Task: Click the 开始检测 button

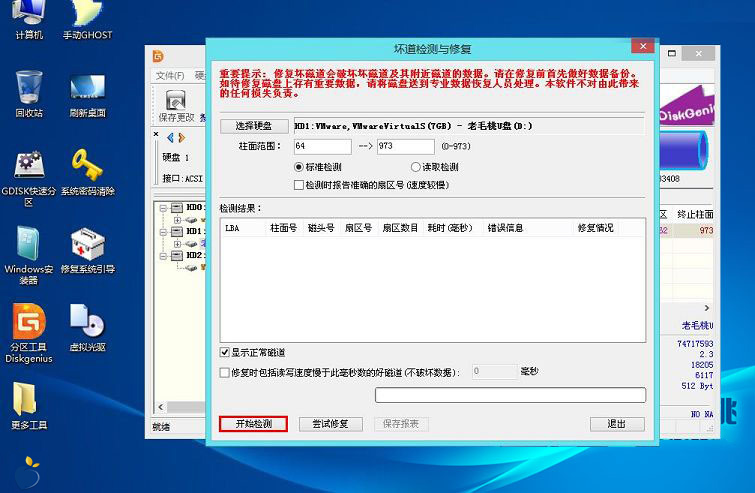Action: point(253,424)
